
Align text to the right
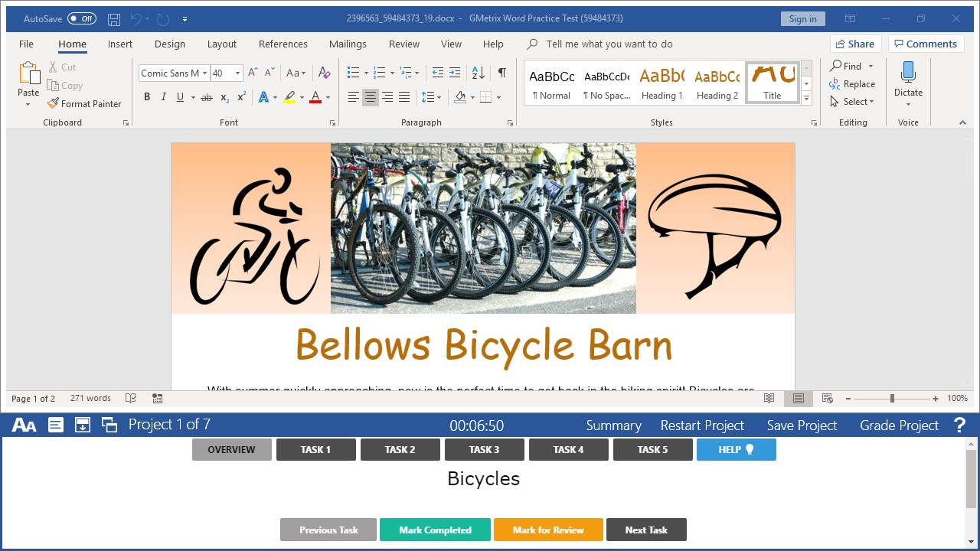click(387, 97)
